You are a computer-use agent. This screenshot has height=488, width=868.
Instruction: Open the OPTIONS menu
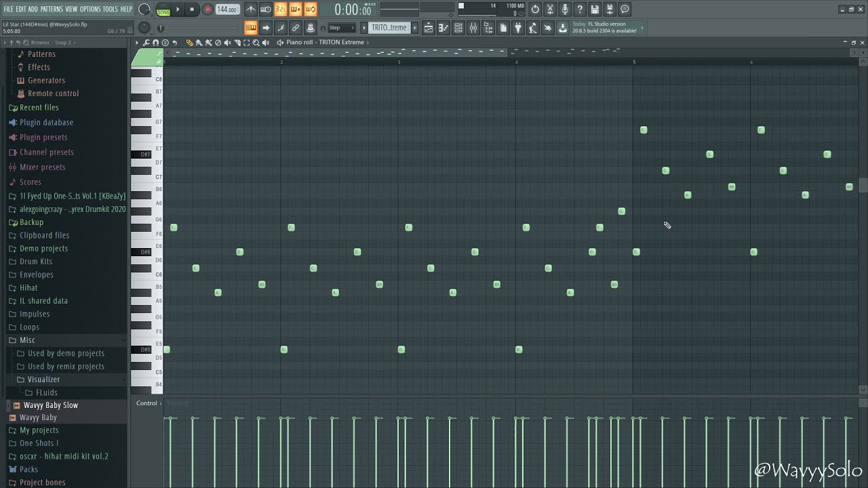[90, 9]
